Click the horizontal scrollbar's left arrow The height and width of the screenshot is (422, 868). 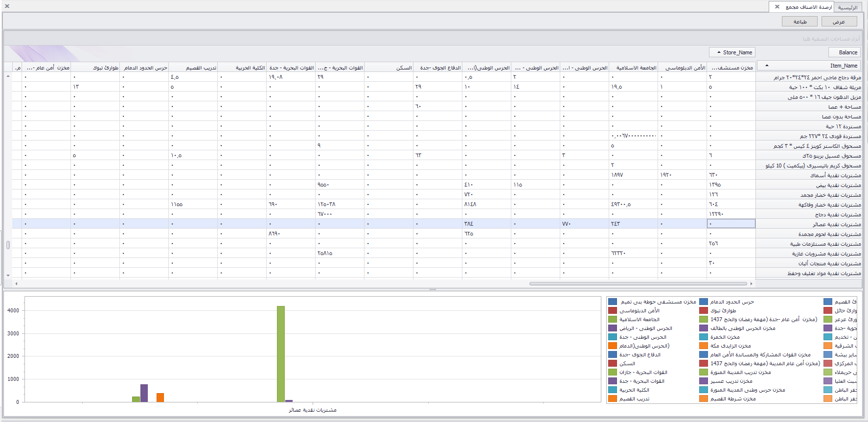pos(16,283)
